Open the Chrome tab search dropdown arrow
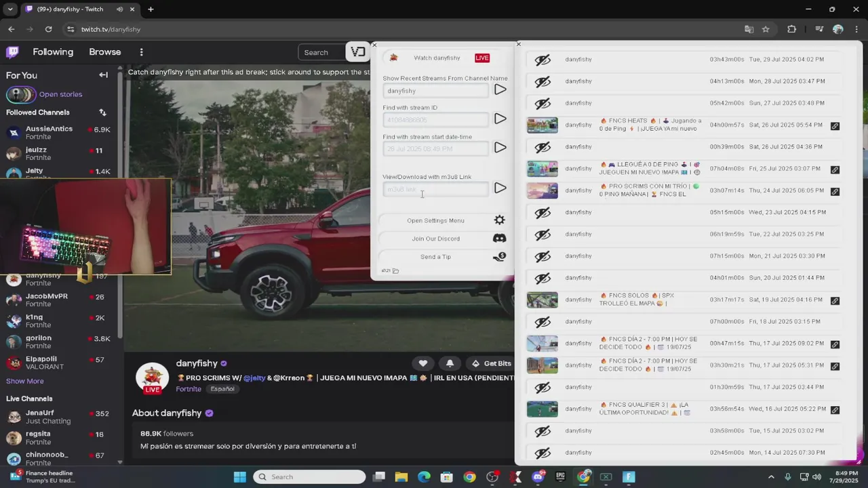Viewport: 868px width, 488px height. coord(9,9)
